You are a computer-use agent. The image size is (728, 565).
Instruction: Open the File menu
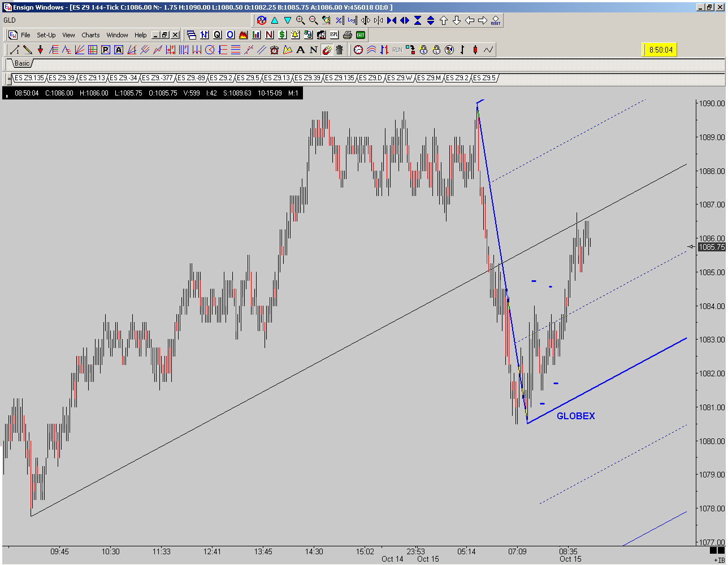click(x=25, y=35)
